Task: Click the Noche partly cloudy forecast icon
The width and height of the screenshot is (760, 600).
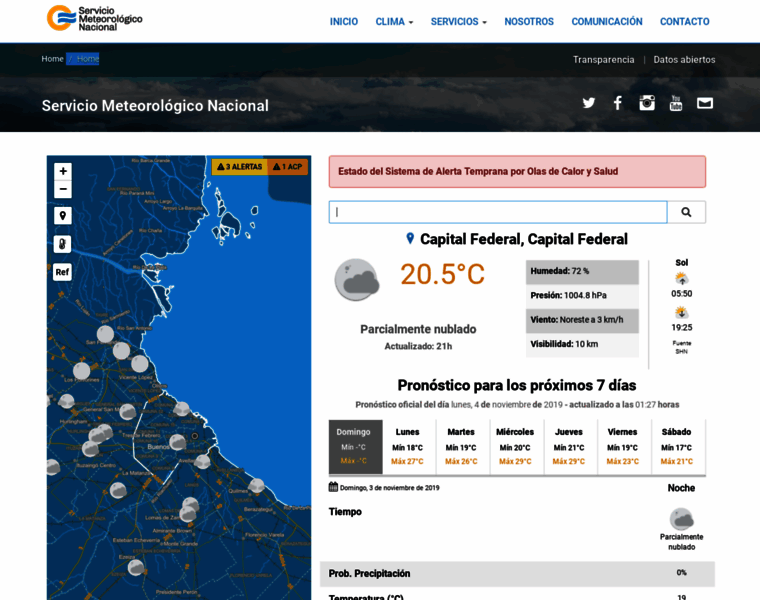Action: pyautogui.click(x=681, y=520)
